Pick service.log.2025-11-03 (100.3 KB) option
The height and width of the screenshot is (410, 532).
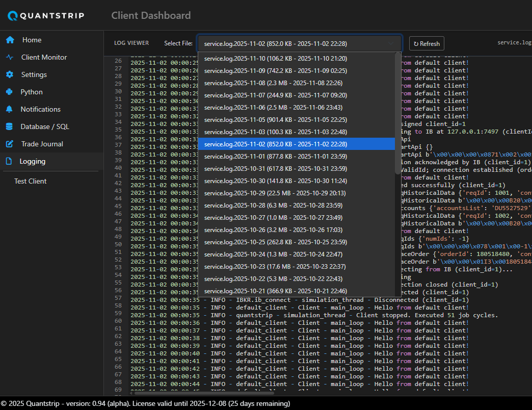(297, 132)
